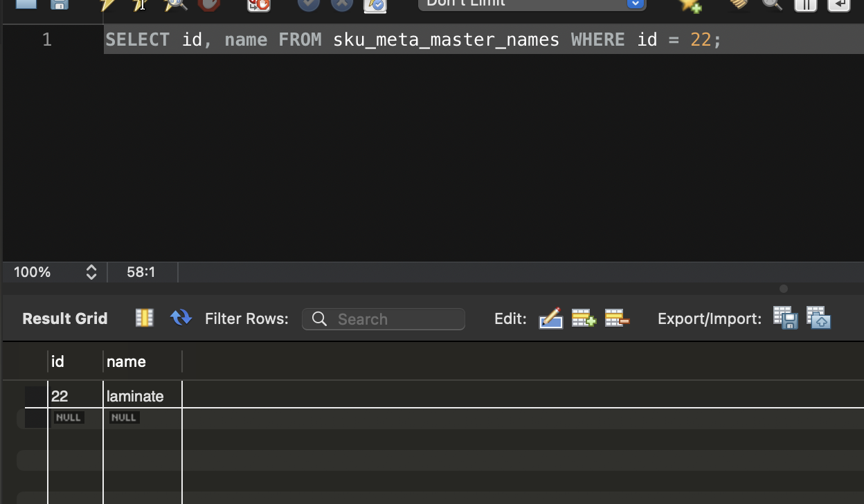Commit the transaction with the checkmark icon
This screenshot has width=864, height=504.
click(x=309, y=4)
